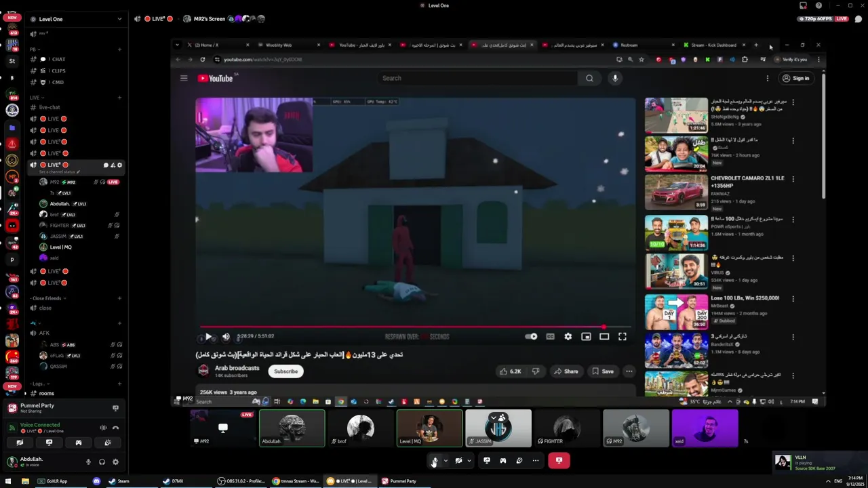868x488 pixels.
Task: Open the live-chat text channel
Action: tap(77, 107)
